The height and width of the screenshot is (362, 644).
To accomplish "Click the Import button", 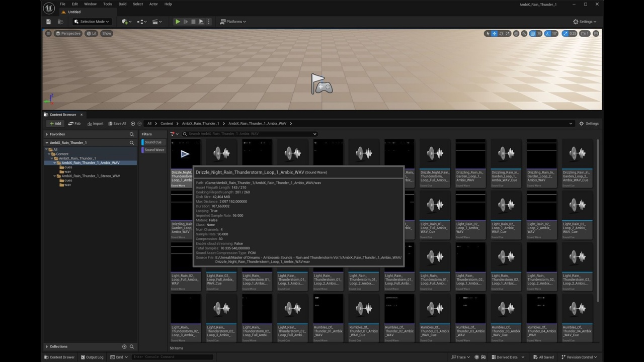I will (95, 123).
